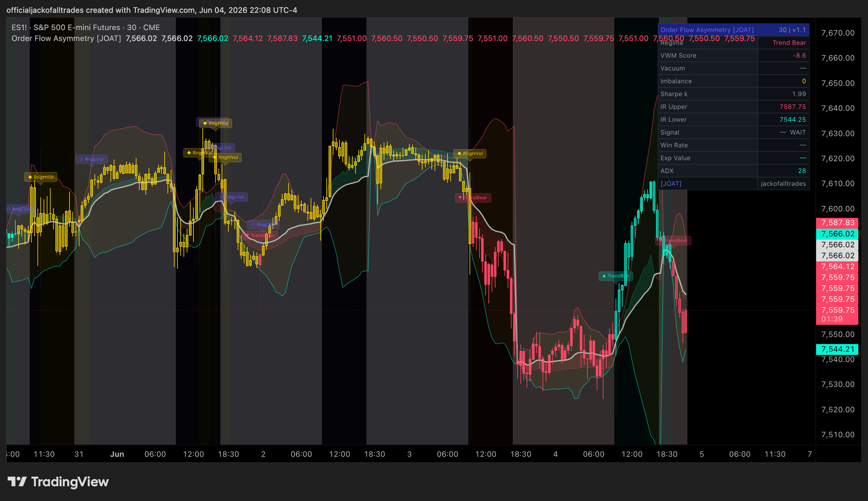Click the teal 7,544.21 price scale label
The image size is (868, 501).
point(837,349)
